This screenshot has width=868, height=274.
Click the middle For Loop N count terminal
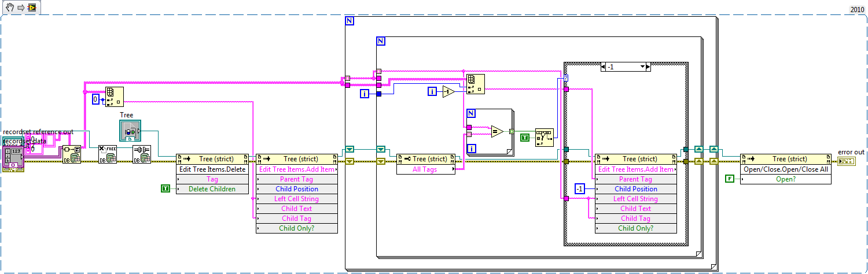(381, 40)
